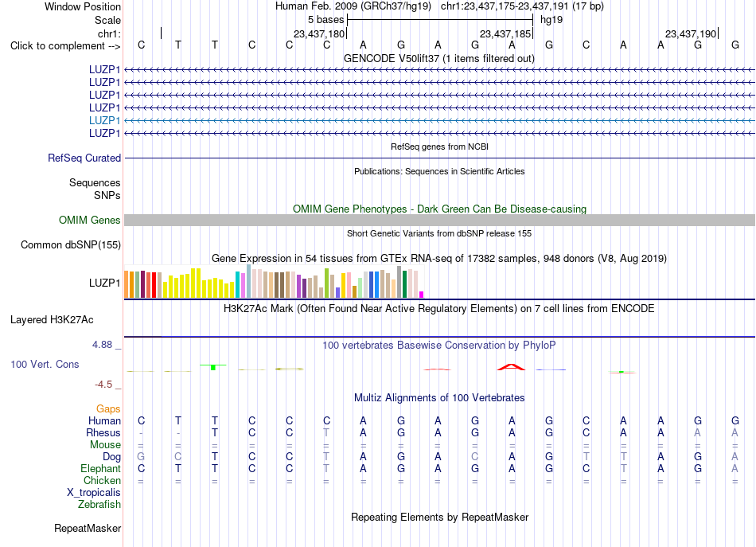Image resolution: width=756 pixels, height=547 pixels.
Task: Select the light-blue highlighted LUZP1 transcript label
Action: pyautogui.click(x=104, y=120)
